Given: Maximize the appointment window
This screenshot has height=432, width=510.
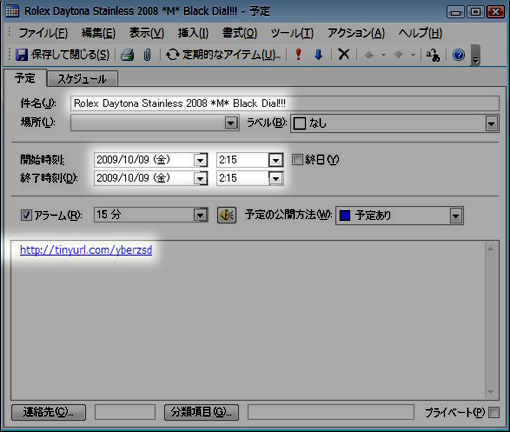Looking at the screenshot, I should [x=476, y=12].
